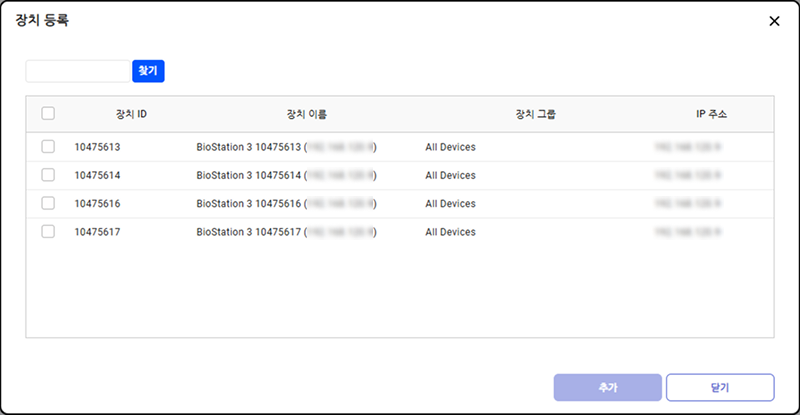The height and width of the screenshot is (415, 800).
Task: Close the 장치 등록 dialog with X
Action: [x=773, y=21]
